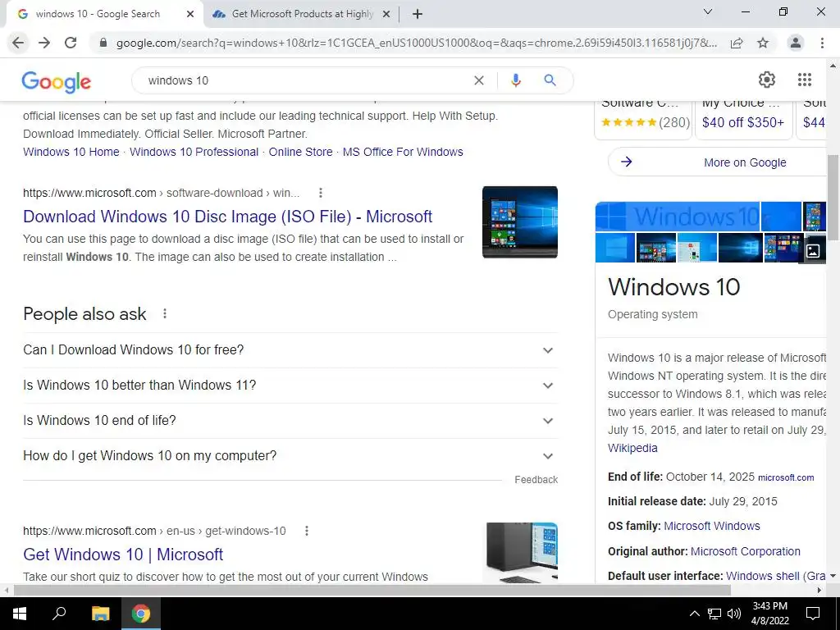Click the vertical page scrollbar thumb
Screen dimensions: 840x630
[x=833, y=199]
